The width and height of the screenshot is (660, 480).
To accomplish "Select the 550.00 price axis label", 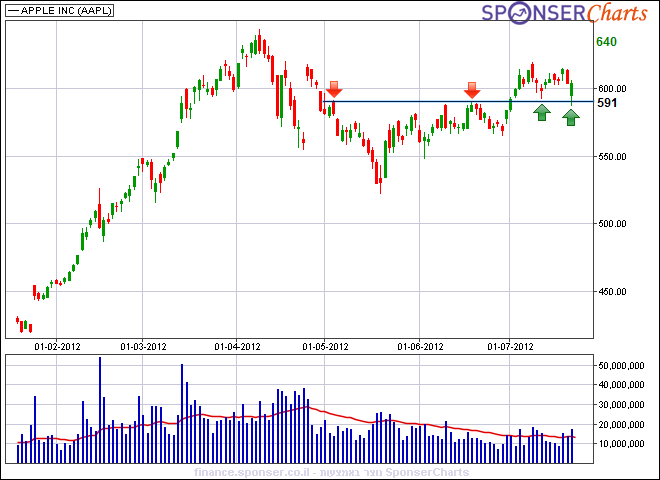I will [612, 157].
